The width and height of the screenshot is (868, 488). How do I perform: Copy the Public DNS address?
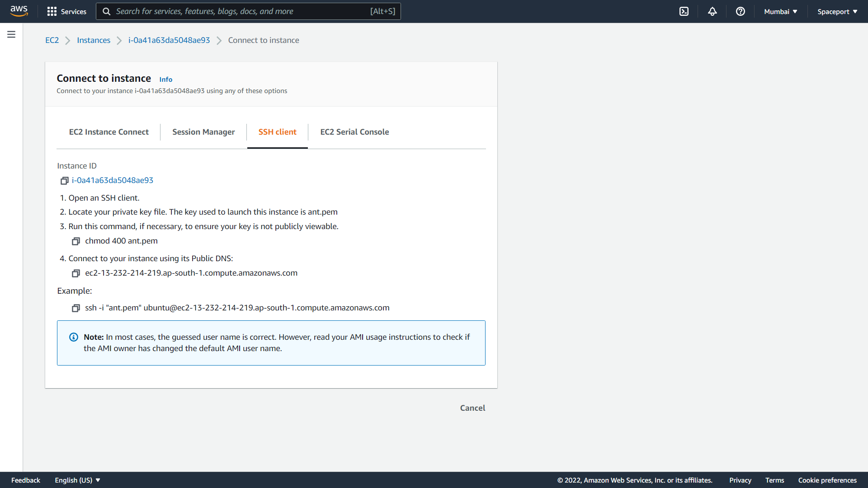click(76, 273)
